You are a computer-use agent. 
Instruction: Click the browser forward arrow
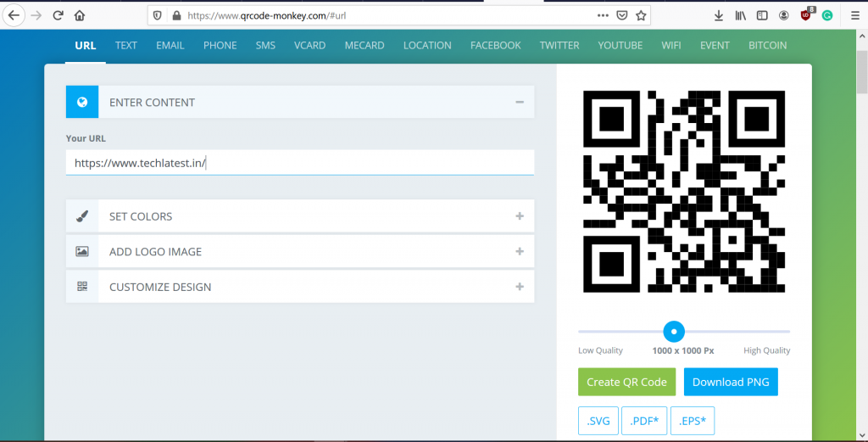[x=36, y=15]
